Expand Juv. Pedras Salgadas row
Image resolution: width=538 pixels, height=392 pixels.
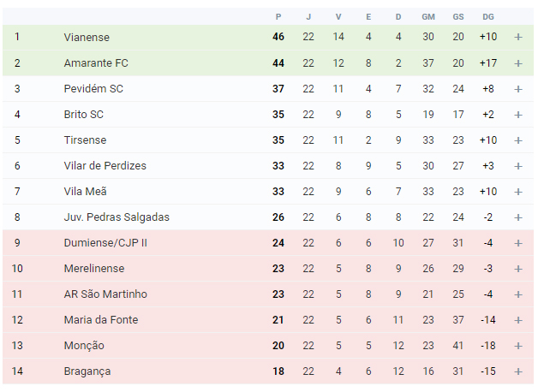(x=518, y=217)
